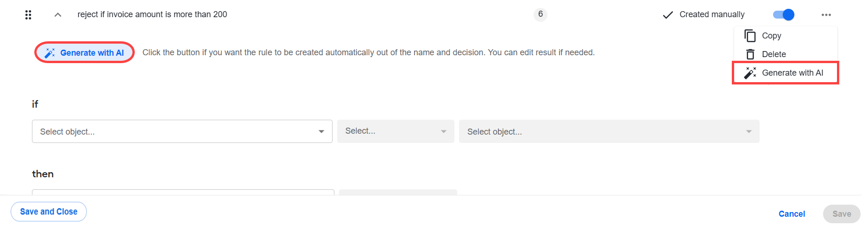Open the three-dots more options menu

pos(826,15)
